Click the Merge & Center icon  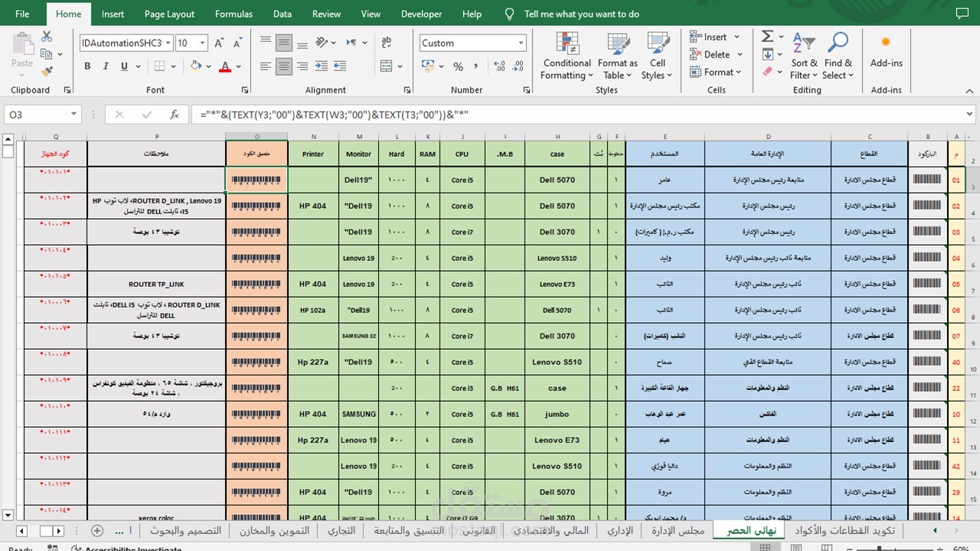[386, 67]
